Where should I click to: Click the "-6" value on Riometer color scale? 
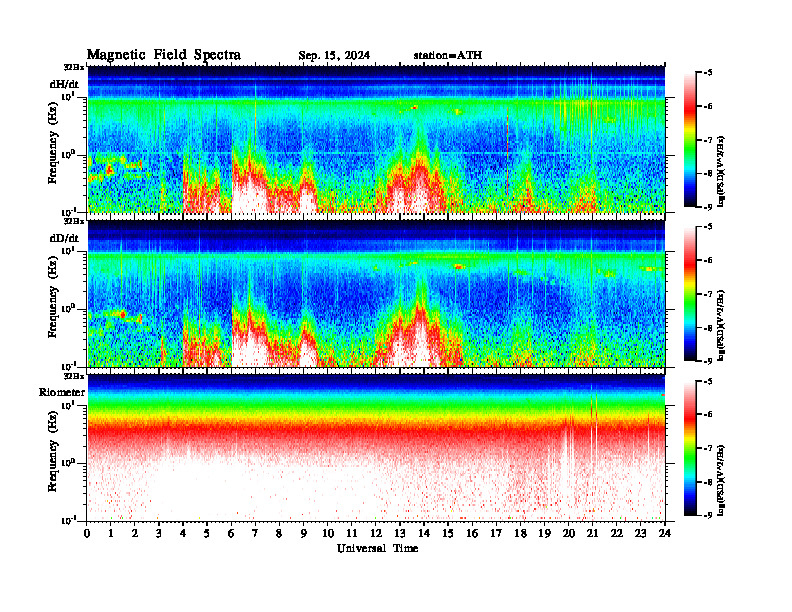point(708,415)
